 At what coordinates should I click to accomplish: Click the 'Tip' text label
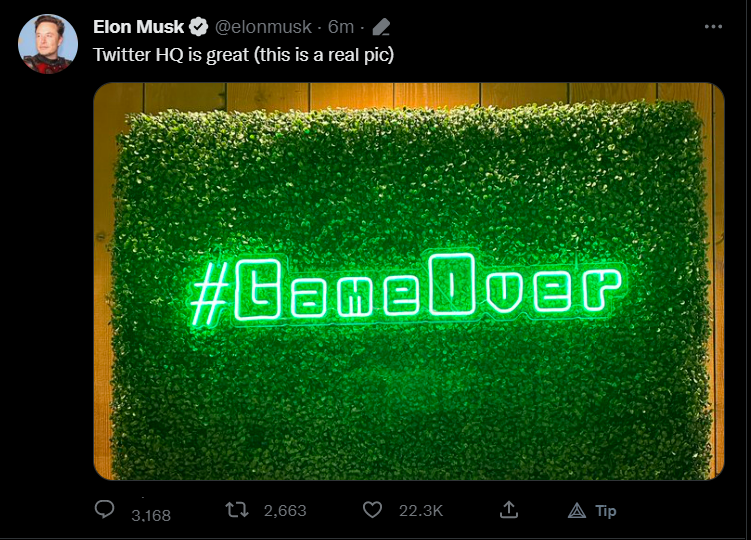click(x=606, y=511)
